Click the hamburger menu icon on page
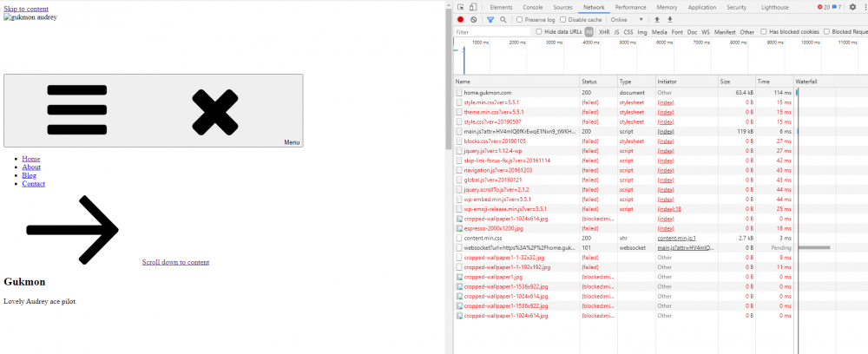868x354 pixels. pyautogui.click(x=77, y=109)
